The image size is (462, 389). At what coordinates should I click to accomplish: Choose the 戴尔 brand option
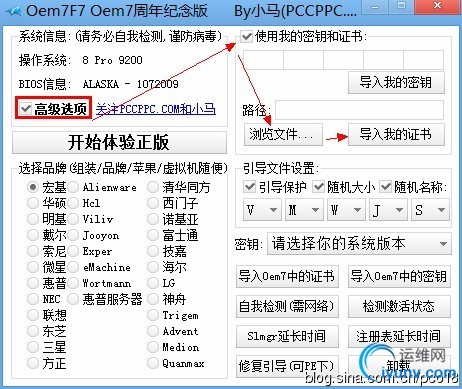pyautogui.click(x=33, y=235)
